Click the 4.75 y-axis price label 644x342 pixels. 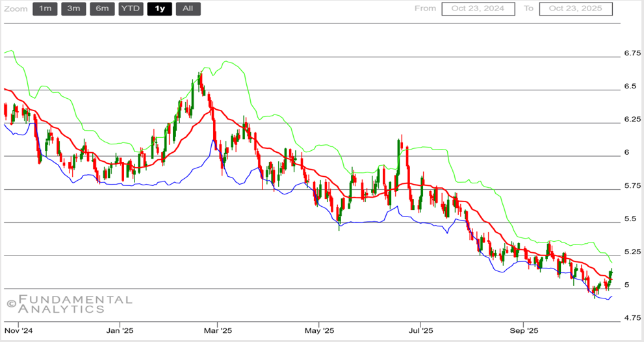coord(632,318)
